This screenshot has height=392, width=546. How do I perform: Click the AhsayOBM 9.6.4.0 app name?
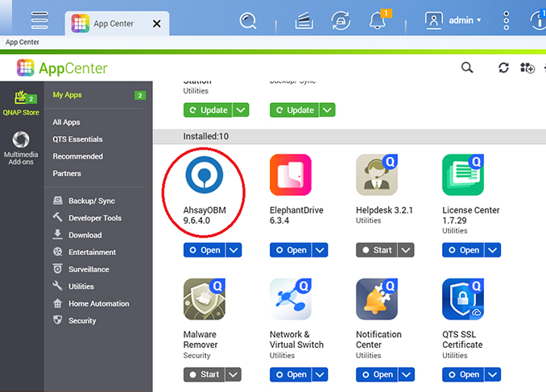(x=205, y=215)
